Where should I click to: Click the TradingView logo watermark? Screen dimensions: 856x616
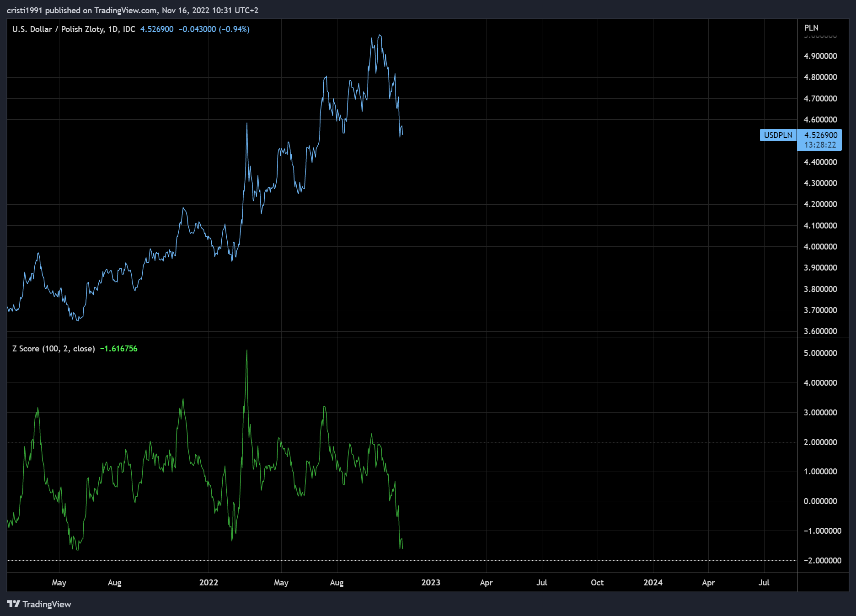tap(39, 604)
